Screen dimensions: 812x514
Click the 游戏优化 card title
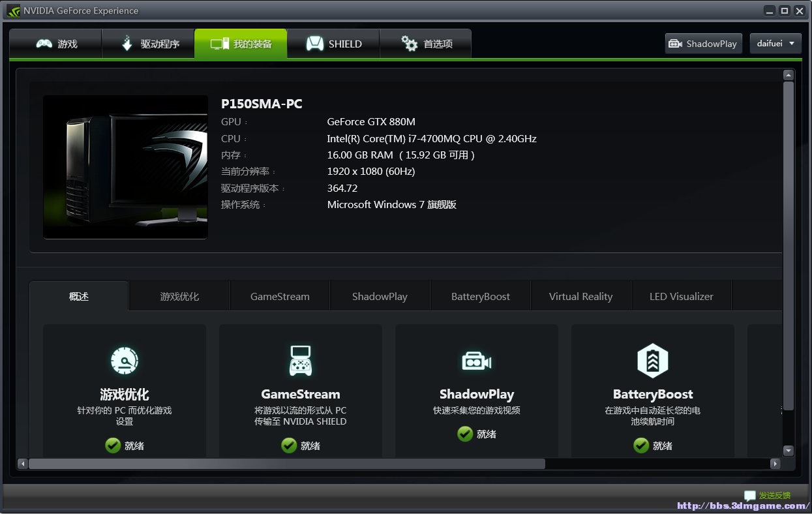(125, 395)
